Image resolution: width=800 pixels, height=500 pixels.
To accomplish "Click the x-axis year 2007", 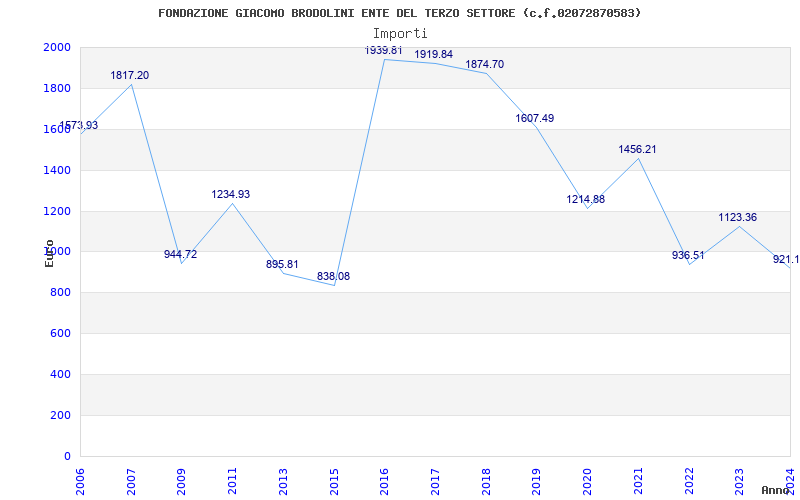I will (x=131, y=482).
